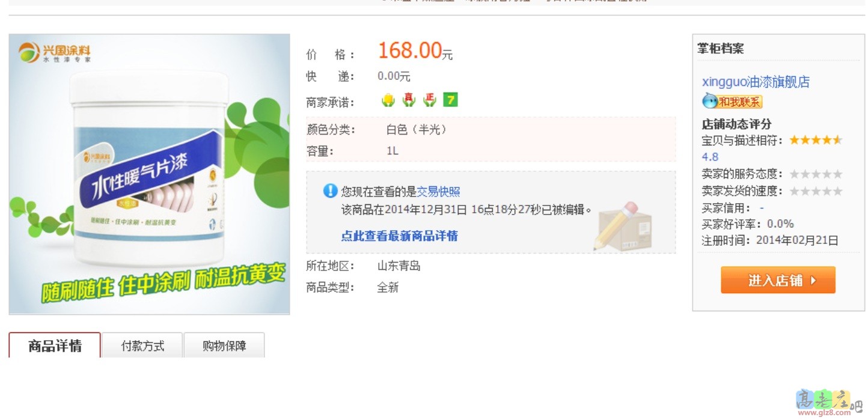Viewport: 868px width, 420px height.
Task: Open the 付款方式 tab
Action: (x=142, y=345)
